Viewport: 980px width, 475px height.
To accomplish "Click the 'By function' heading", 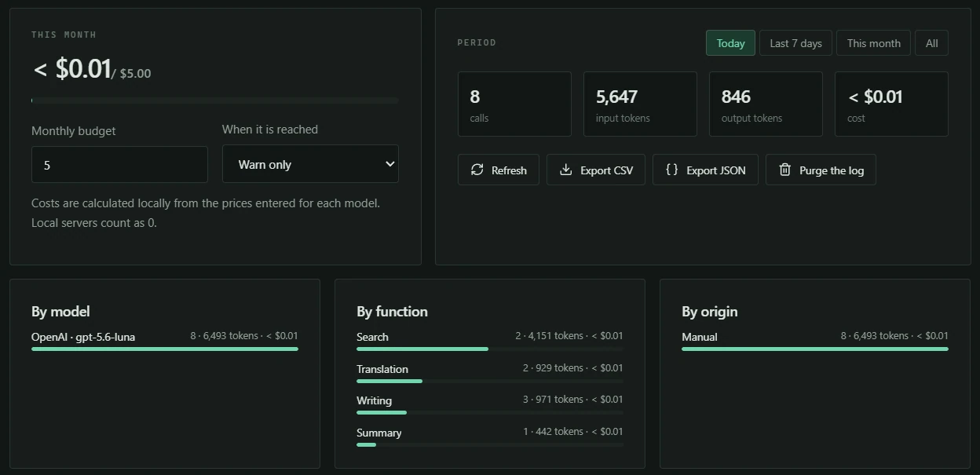I will tap(392, 312).
